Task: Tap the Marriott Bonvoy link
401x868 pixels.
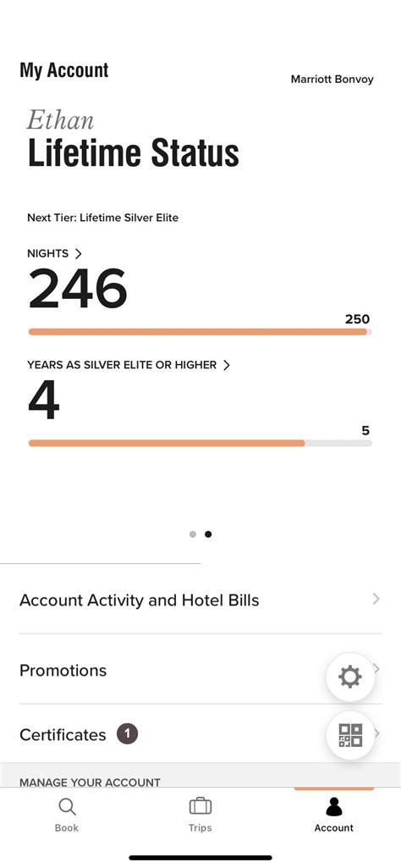Action: click(332, 79)
